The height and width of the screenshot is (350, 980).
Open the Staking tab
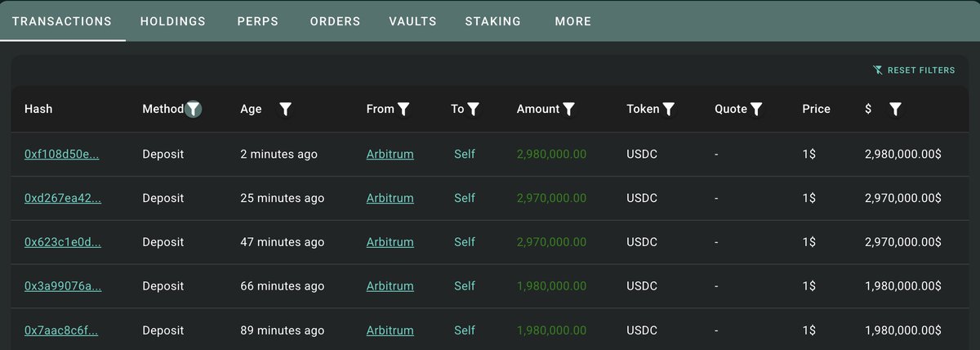(x=492, y=21)
